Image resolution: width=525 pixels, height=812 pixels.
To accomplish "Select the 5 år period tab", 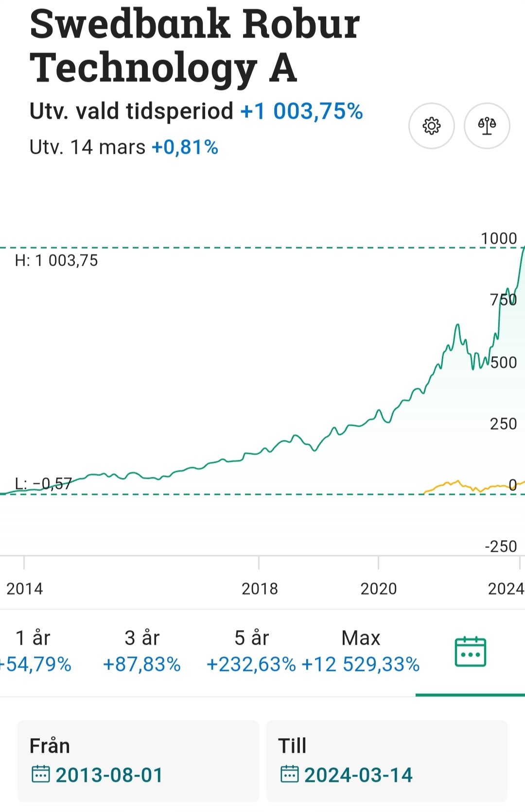I will coord(251,651).
